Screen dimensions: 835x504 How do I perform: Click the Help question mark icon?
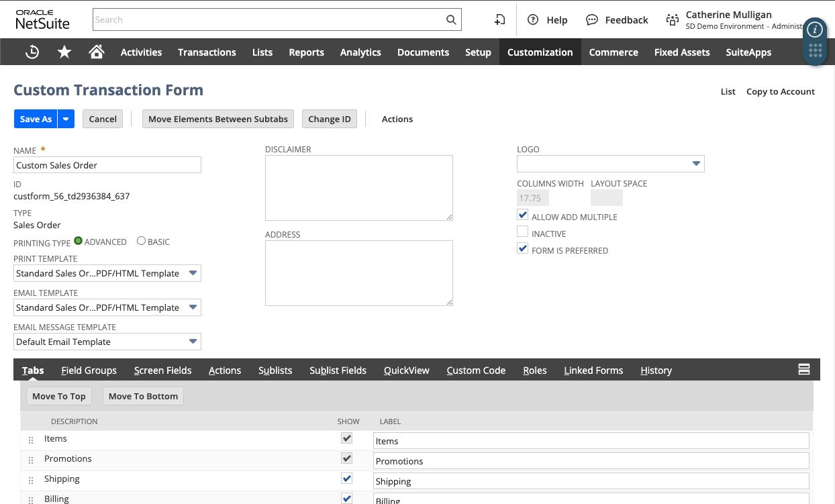pos(533,19)
